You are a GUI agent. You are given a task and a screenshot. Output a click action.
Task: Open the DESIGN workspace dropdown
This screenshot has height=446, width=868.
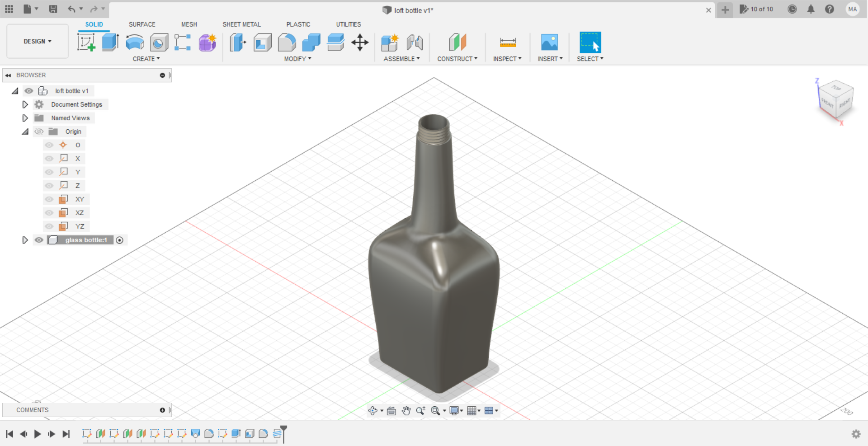[x=38, y=41]
